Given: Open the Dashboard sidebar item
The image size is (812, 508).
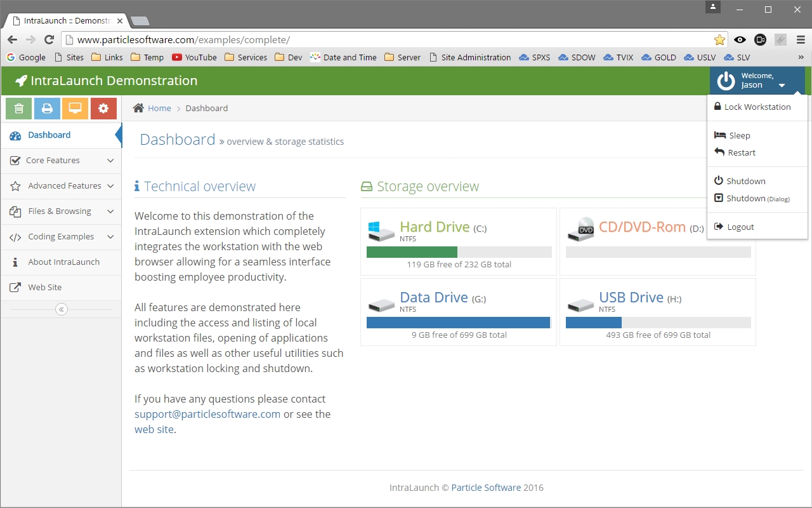Looking at the screenshot, I should 61,135.
